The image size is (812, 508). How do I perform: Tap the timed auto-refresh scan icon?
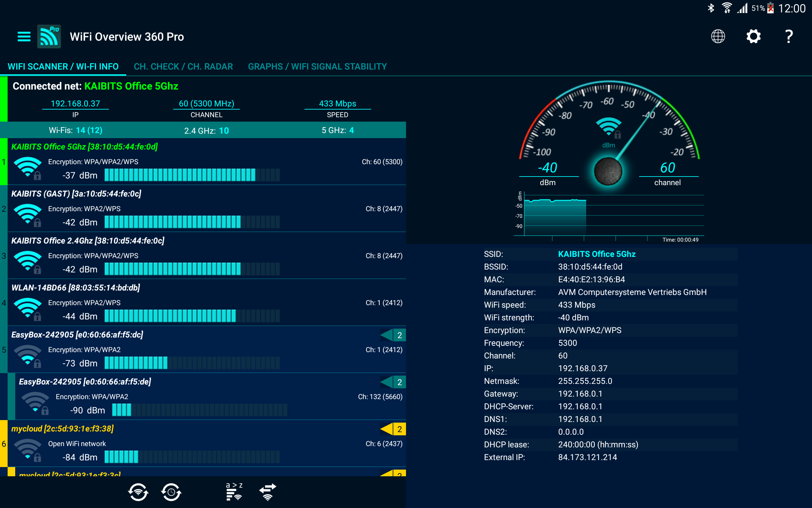point(171,492)
